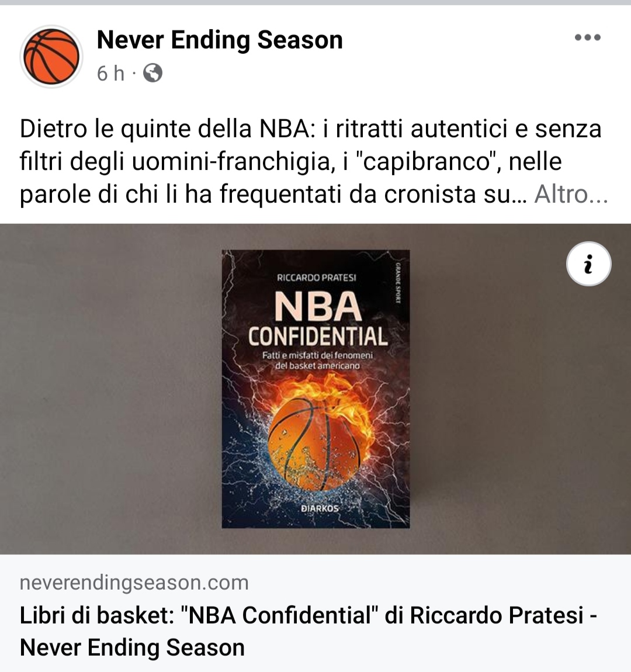Open the three-dot post options menu
The height and width of the screenshot is (672, 631).
coord(588,38)
